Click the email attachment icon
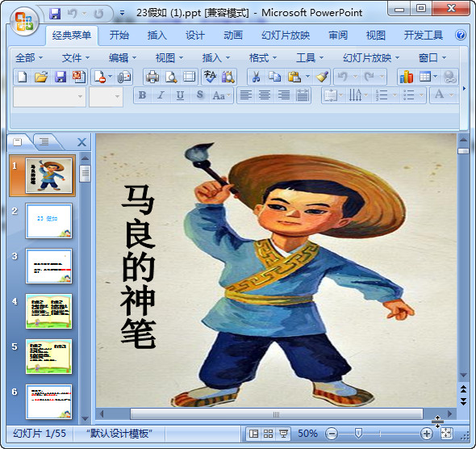 pyautogui.click(x=124, y=77)
